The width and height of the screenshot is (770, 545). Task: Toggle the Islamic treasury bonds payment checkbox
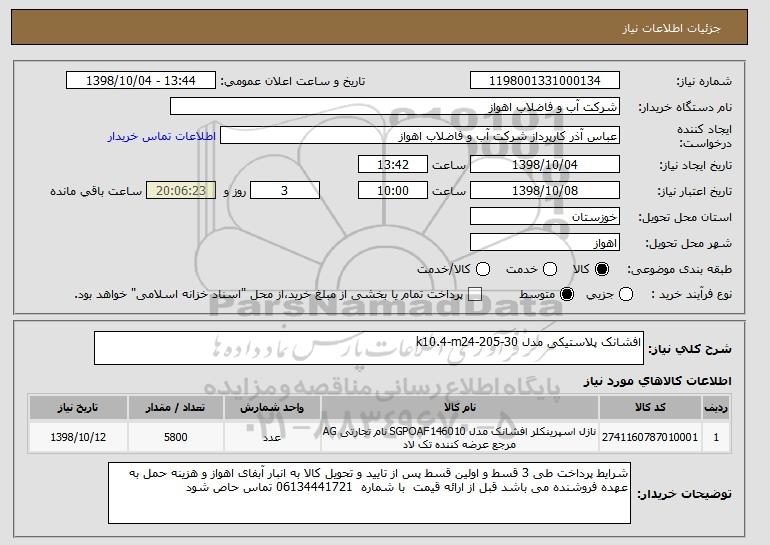475,295
